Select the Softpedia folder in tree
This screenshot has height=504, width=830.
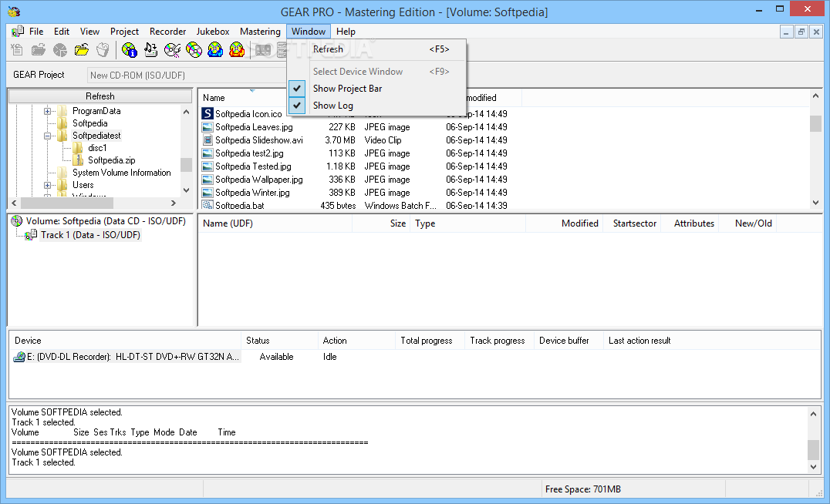tap(90, 123)
